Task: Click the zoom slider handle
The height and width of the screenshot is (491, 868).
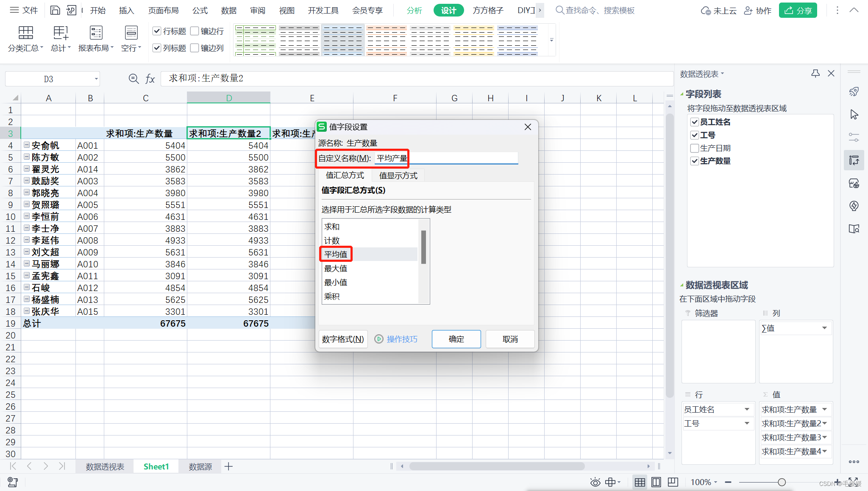Action: tap(782, 482)
